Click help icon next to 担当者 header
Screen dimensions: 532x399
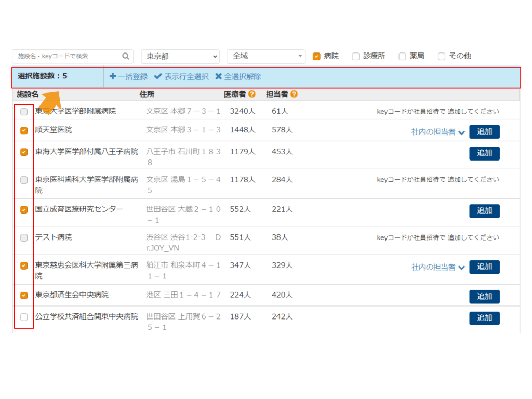[294, 95]
